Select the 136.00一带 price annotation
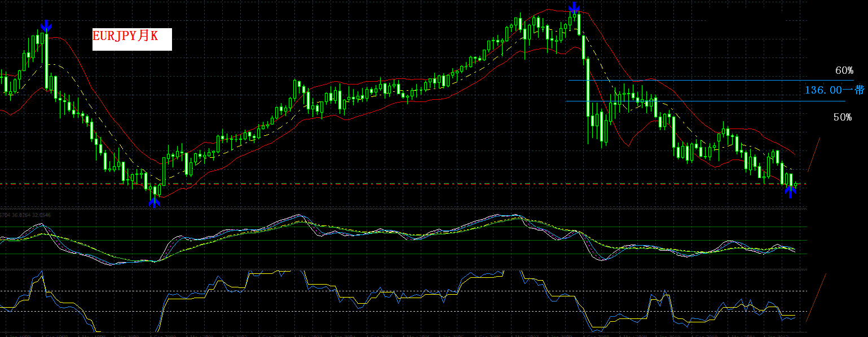Image resolution: width=868 pixels, height=337 pixels. (834, 90)
